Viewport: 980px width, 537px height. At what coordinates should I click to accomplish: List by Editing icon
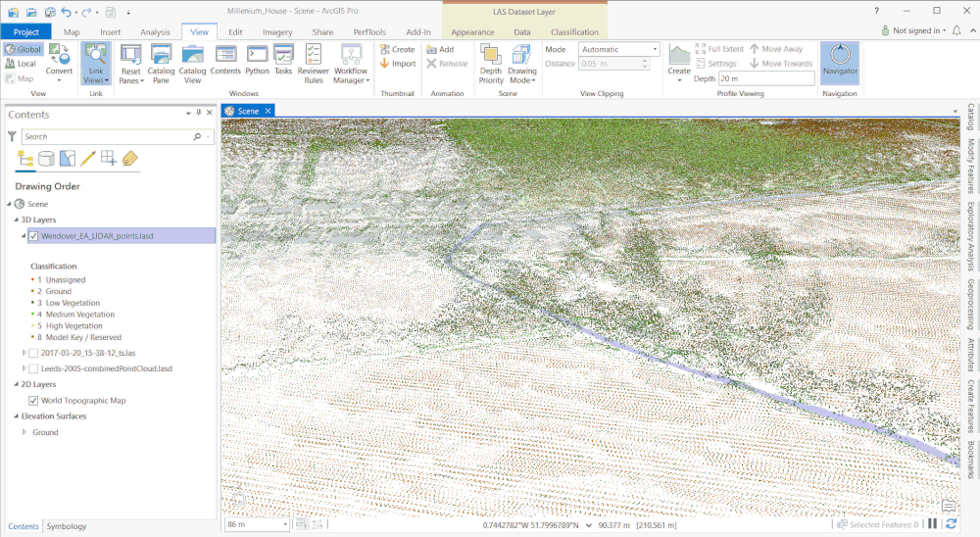(87, 159)
